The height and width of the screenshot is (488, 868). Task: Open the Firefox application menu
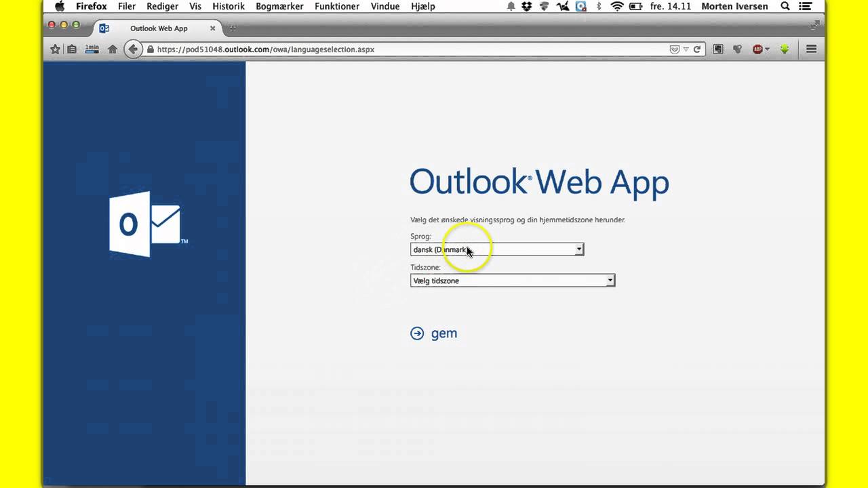pos(92,6)
